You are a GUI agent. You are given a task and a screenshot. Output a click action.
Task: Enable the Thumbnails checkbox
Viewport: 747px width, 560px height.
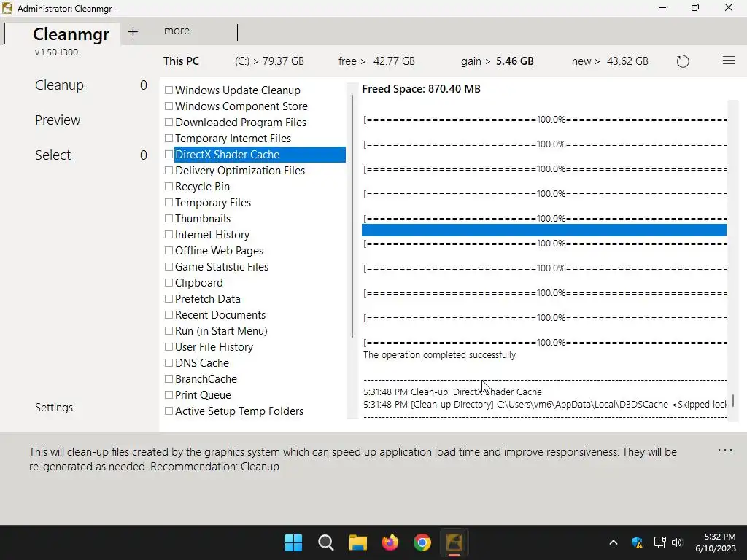coord(169,219)
